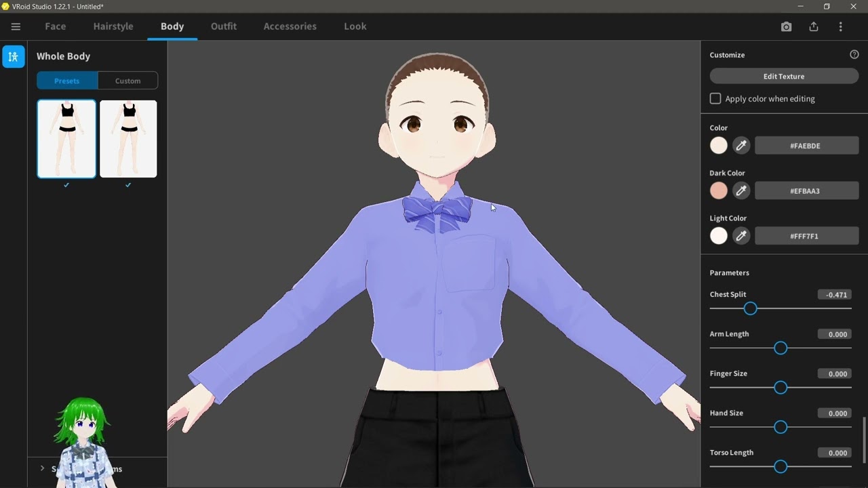Click the Light Color swatch

coord(719,236)
